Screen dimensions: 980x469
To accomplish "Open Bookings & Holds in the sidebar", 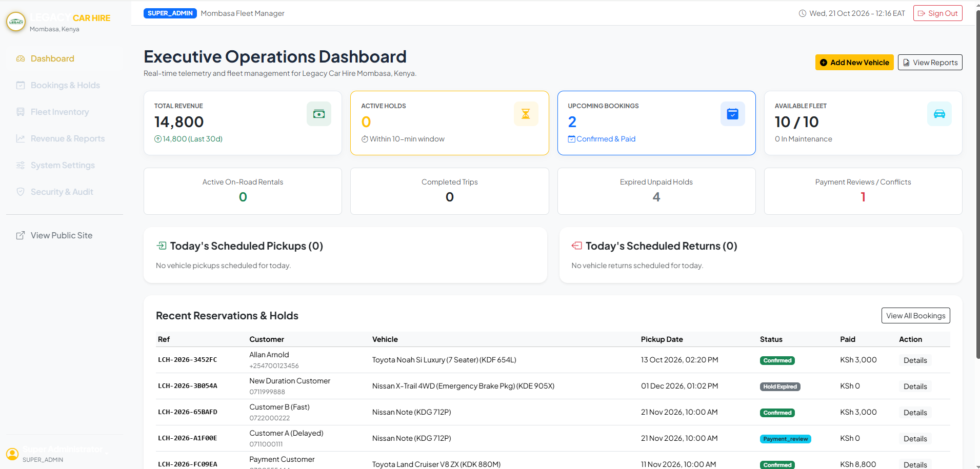I will pos(65,85).
